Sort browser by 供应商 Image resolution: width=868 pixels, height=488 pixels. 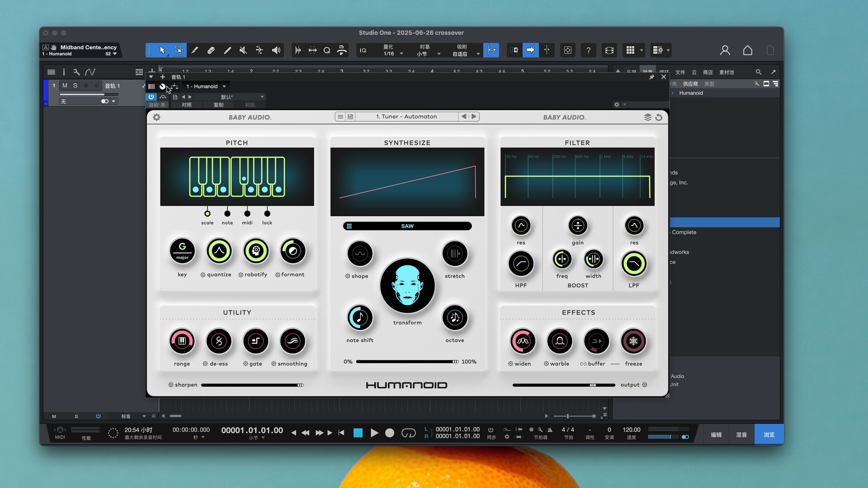pos(690,84)
